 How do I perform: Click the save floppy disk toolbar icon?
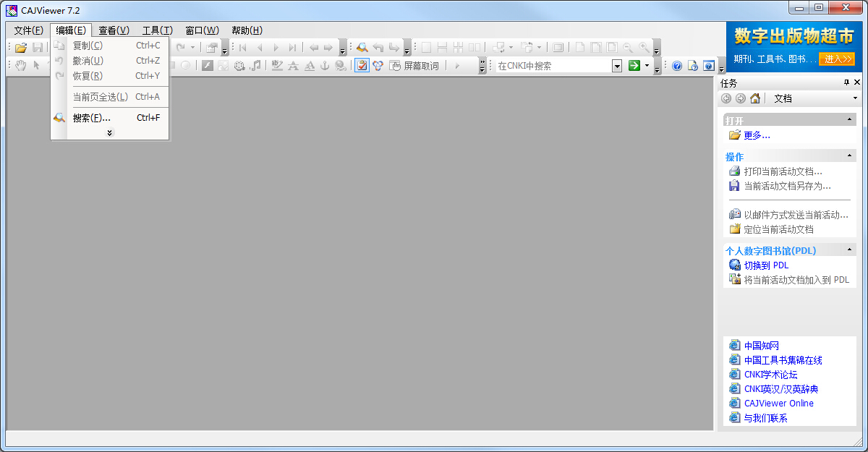click(38, 48)
